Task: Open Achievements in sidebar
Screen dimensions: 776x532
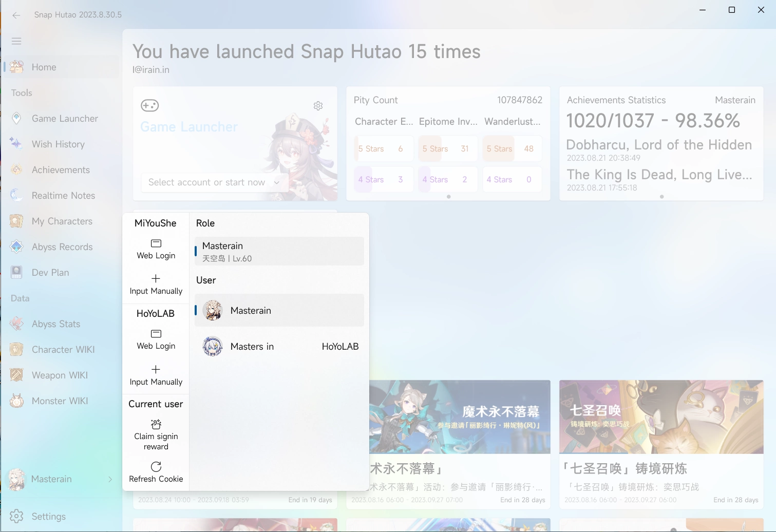Action: (62, 170)
